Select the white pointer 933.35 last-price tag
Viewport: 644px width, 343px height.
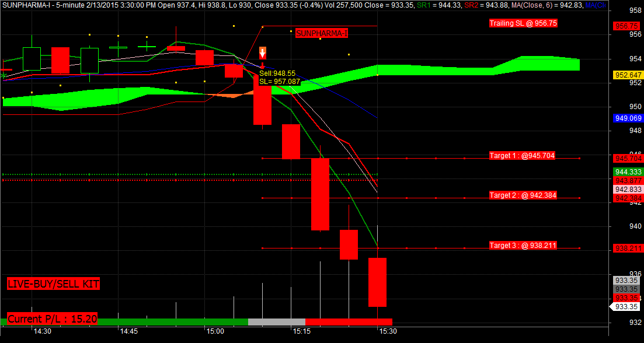point(624,306)
